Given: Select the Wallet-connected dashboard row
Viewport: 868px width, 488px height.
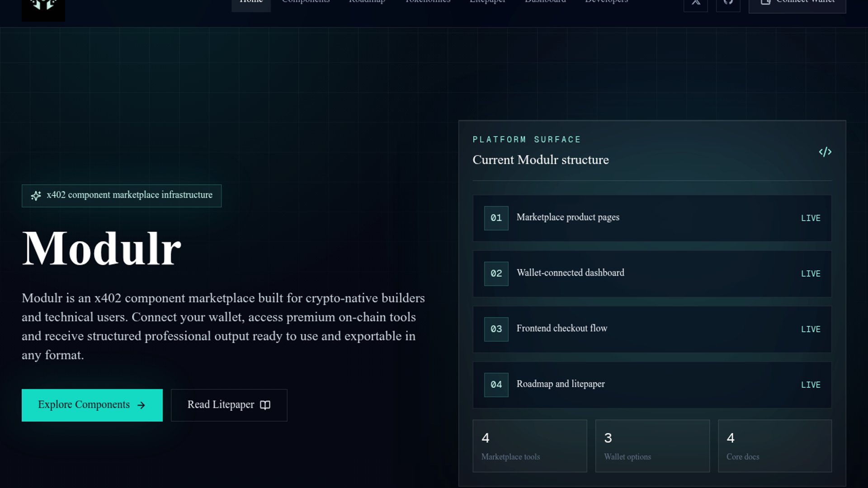Looking at the screenshot, I should click(652, 274).
